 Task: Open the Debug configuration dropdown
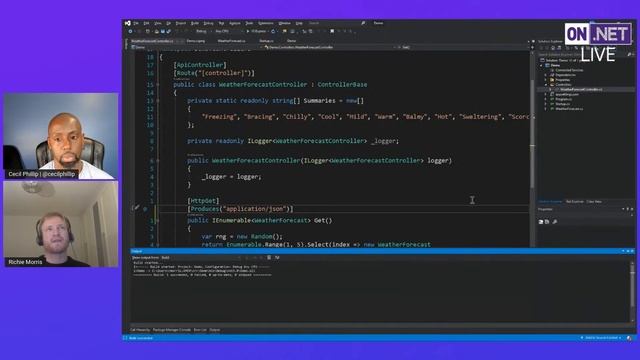click(x=205, y=31)
